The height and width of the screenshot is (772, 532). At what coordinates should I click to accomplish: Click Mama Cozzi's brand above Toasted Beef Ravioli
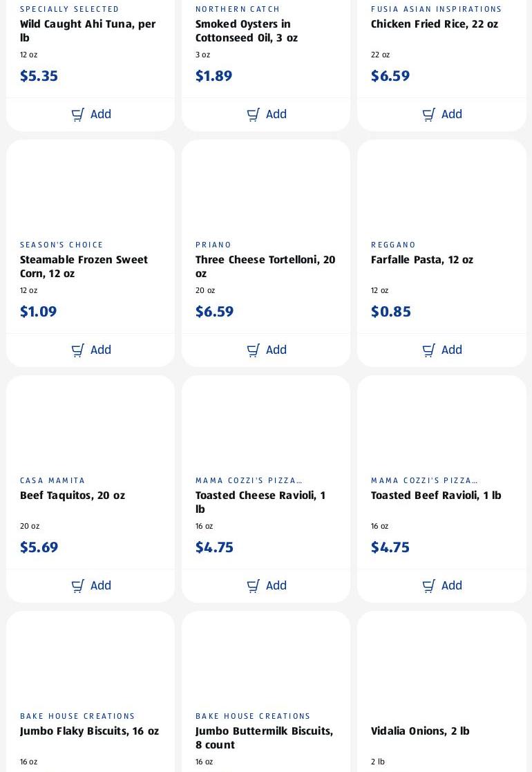click(x=424, y=480)
